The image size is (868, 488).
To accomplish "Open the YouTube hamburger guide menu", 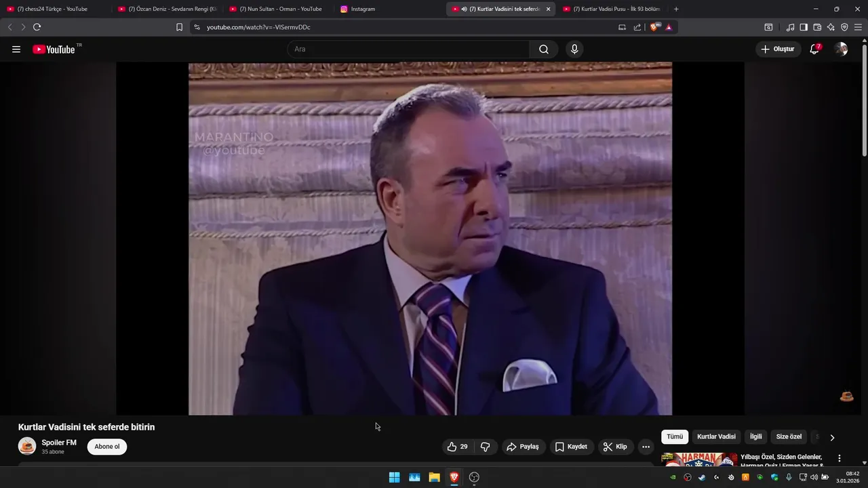I will click(16, 49).
